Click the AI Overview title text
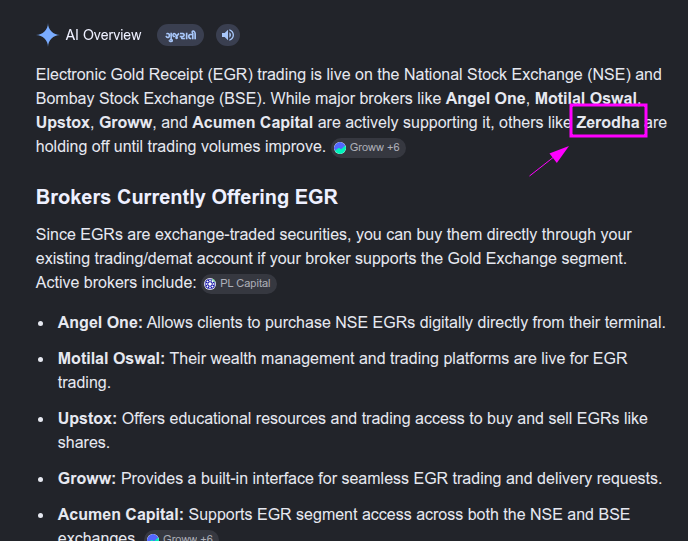The height and width of the screenshot is (541, 688). coord(103,35)
